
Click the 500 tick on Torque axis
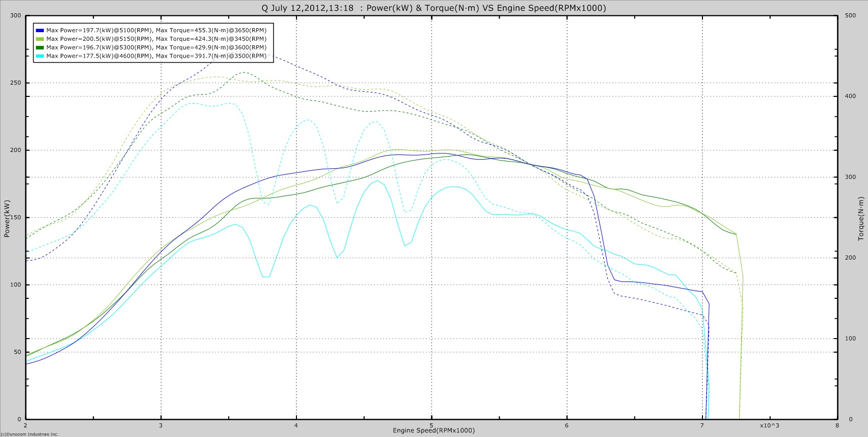point(850,16)
